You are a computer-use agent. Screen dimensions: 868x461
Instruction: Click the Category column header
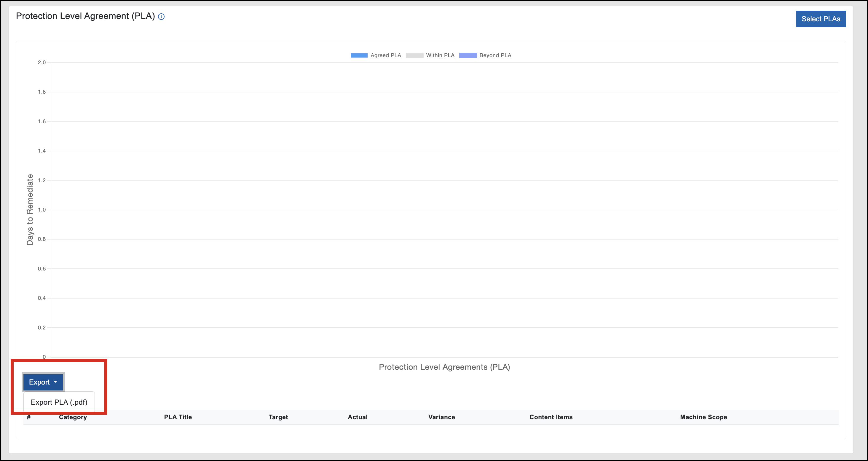(x=73, y=417)
